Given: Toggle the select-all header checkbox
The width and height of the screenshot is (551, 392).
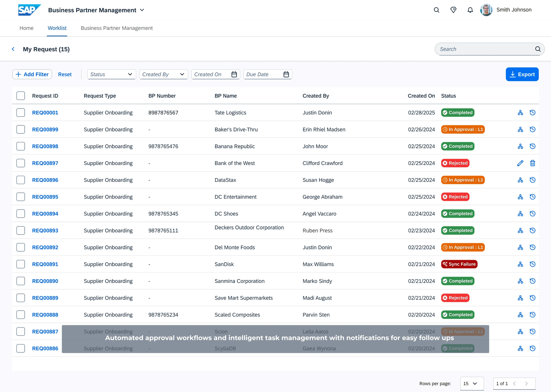Looking at the screenshot, I should (x=21, y=96).
